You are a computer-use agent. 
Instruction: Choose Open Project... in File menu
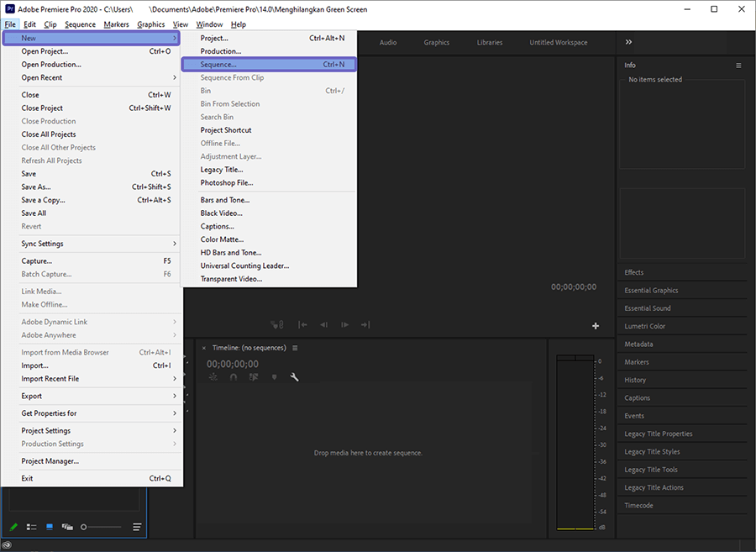[x=92, y=51]
